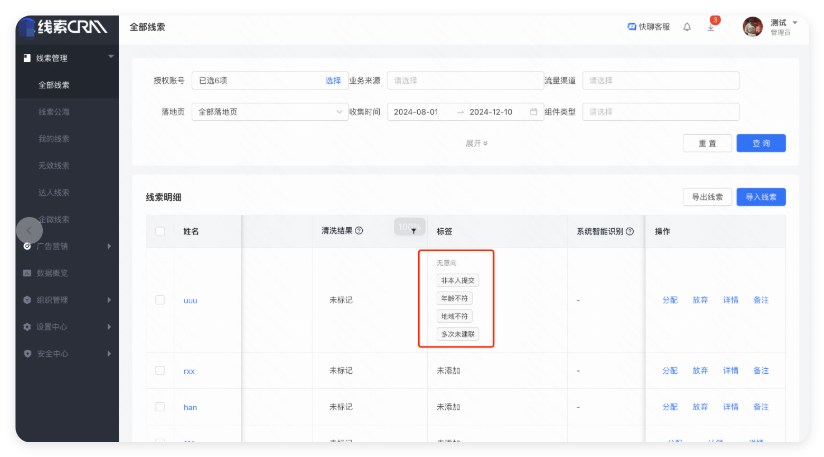Click the 清洗结果 help question icon
This screenshot has width=824, height=457.
click(359, 231)
